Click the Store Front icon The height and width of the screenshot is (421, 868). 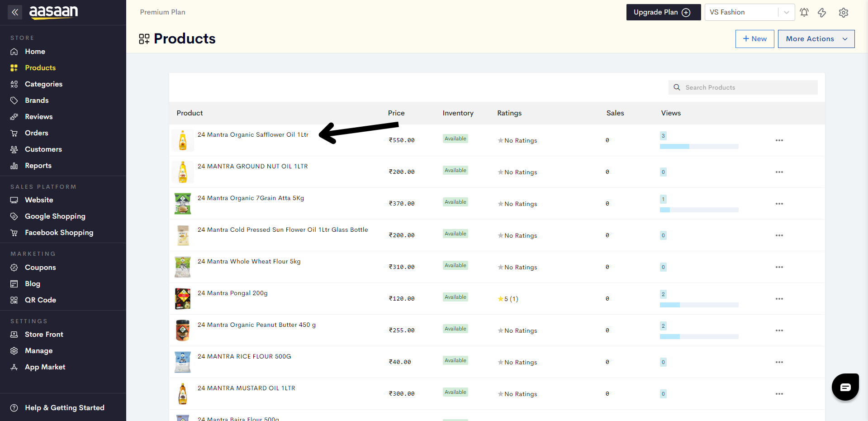(x=14, y=335)
